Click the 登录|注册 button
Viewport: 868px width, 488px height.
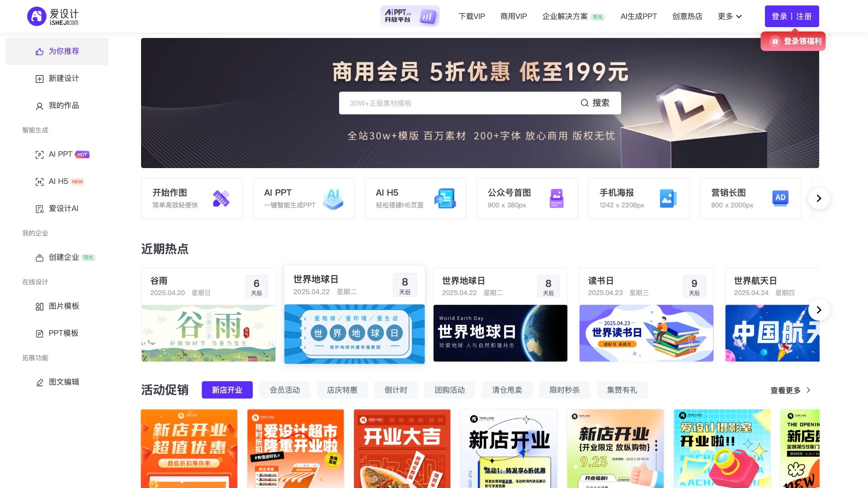pyautogui.click(x=792, y=16)
